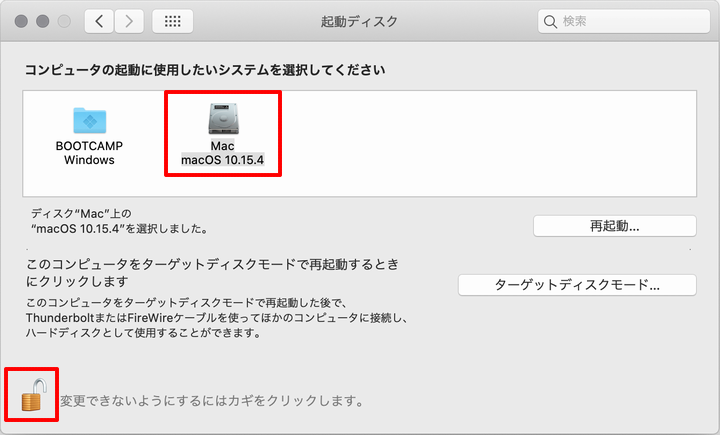
Task: Go back with the left arrow button
Action: [99, 21]
